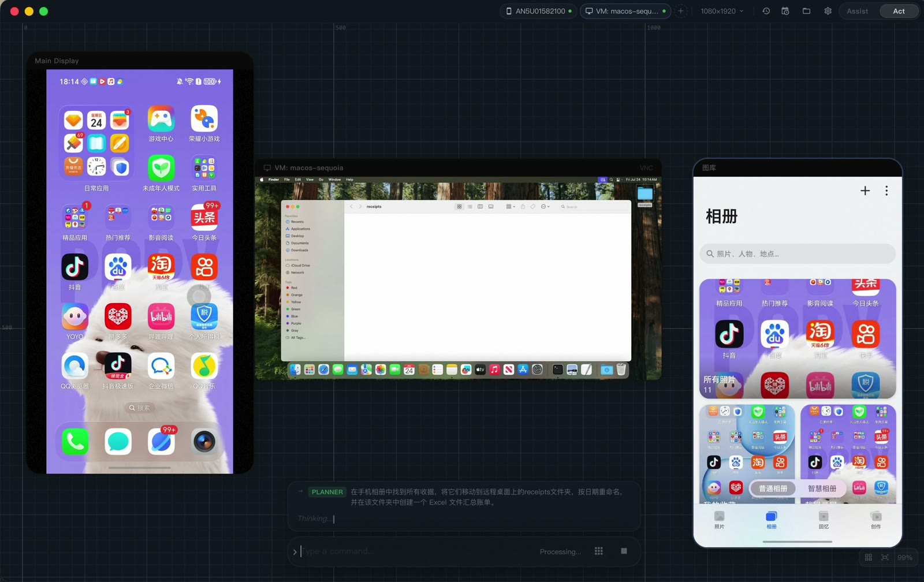Open 拼多多 on the Main Display phone
This screenshot has width=924, height=582.
click(118, 317)
